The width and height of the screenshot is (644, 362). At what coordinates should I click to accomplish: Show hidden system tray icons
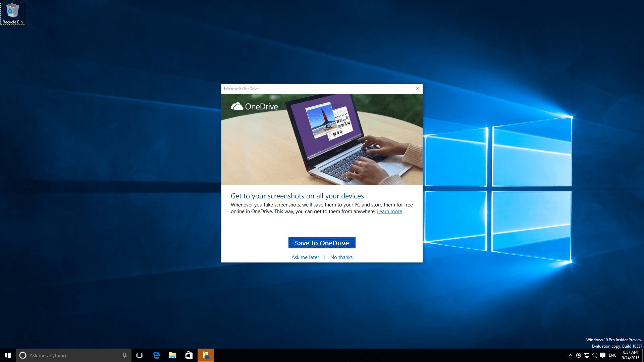pyautogui.click(x=570, y=355)
